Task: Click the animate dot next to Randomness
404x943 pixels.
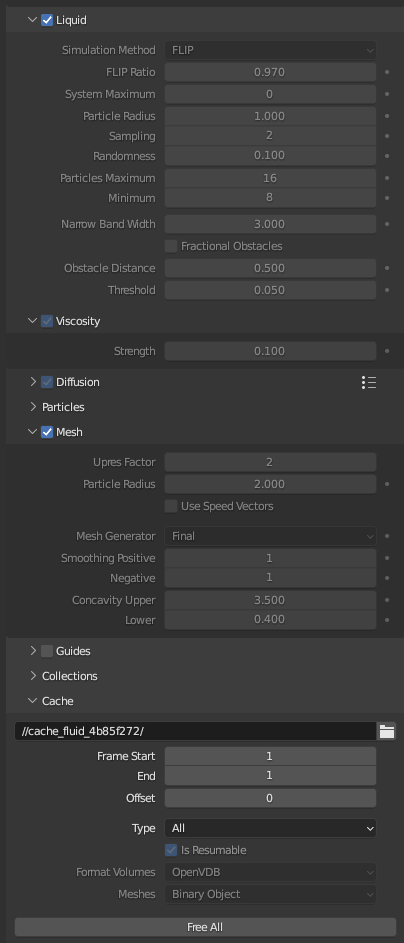Action: [387, 156]
